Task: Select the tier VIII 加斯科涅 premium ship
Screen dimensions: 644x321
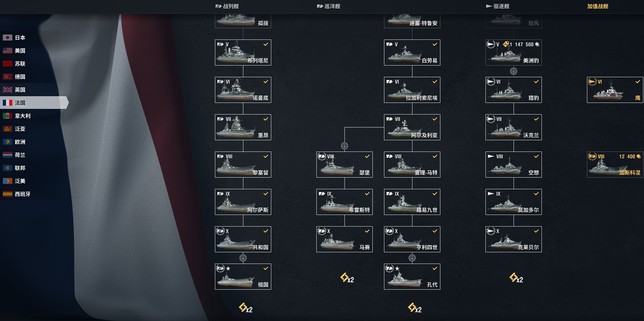Action: click(615, 165)
